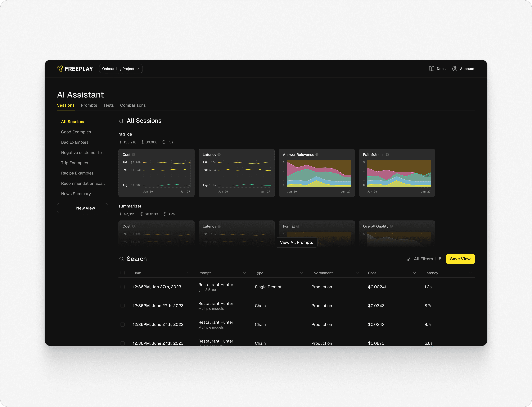Click the Account profile icon
The width and height of the screenshot is (532, 407).
click(x=455, y=69)
